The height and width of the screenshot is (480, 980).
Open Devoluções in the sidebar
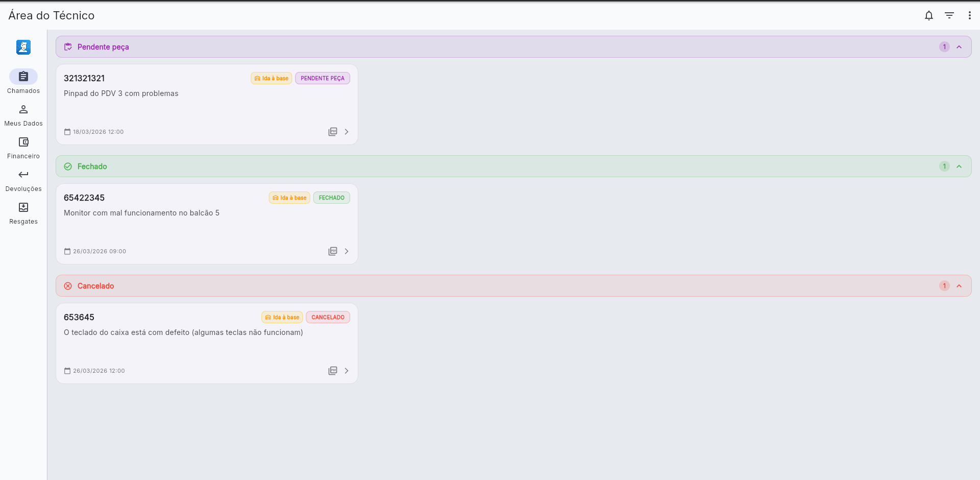(23, 180)
